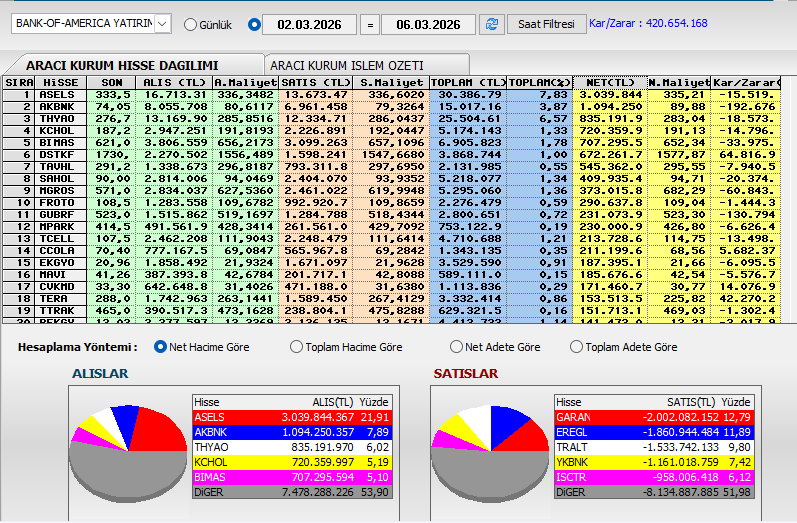Open the Saat Filtresi button
Screen dimensions: 797x523
(546, 23)
